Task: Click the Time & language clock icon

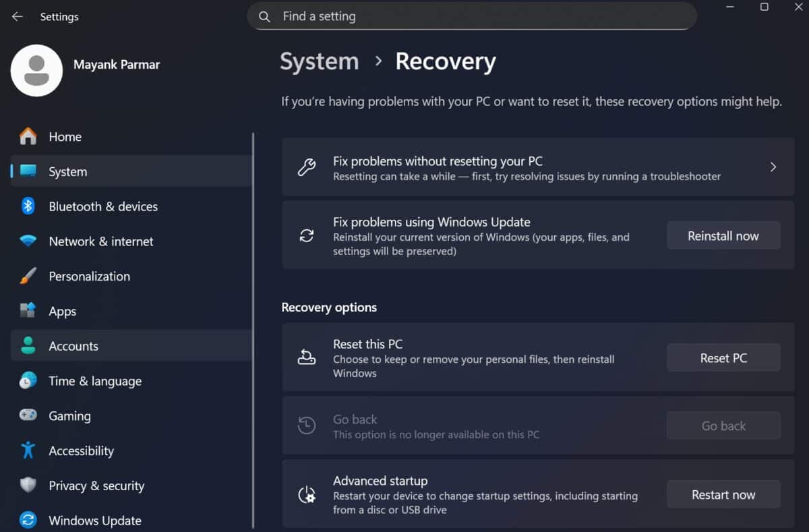Action: (28, 381)
